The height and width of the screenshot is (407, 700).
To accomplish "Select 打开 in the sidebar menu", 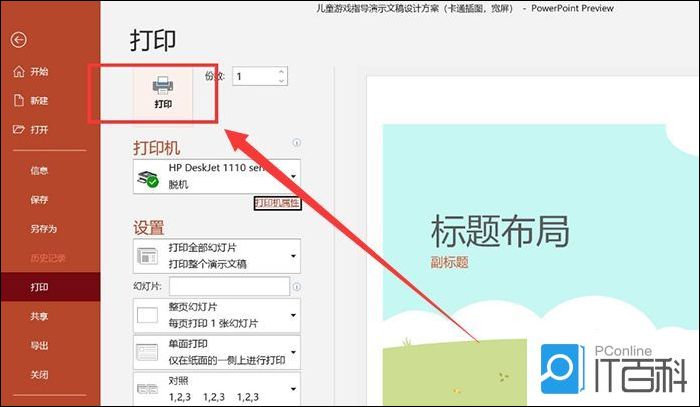I will click(x=39, y=129).
